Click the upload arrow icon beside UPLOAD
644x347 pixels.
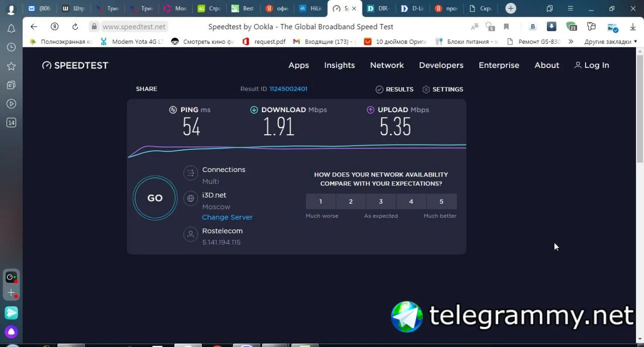click(x=371, y=110)
